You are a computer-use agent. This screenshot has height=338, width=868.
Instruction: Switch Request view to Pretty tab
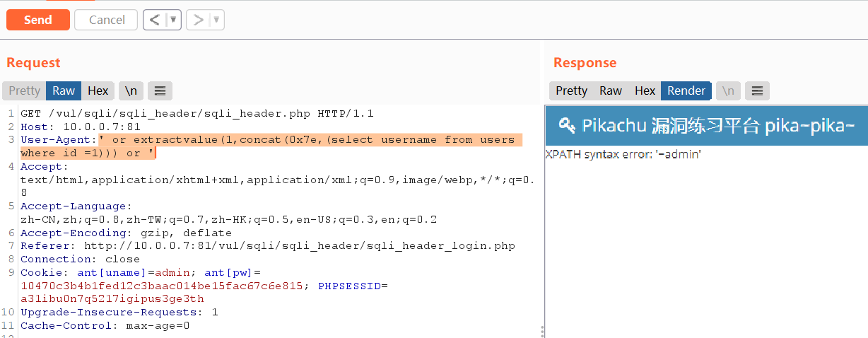click(x=25, y=91)
